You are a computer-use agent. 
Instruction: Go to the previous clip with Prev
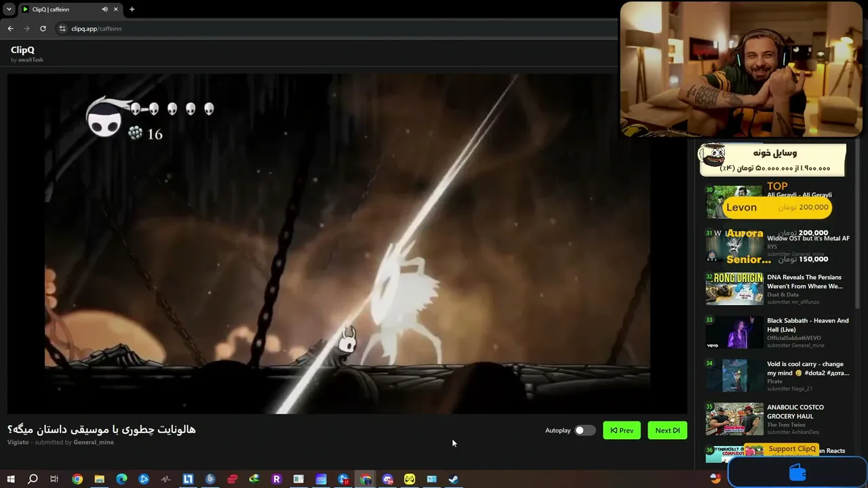[x=622, y=430]
